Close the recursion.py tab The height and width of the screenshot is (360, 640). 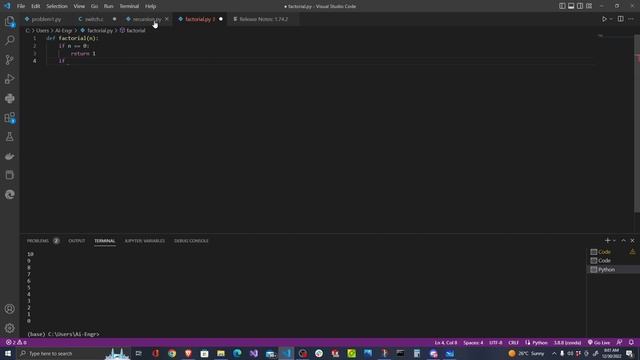pos(167,19)
